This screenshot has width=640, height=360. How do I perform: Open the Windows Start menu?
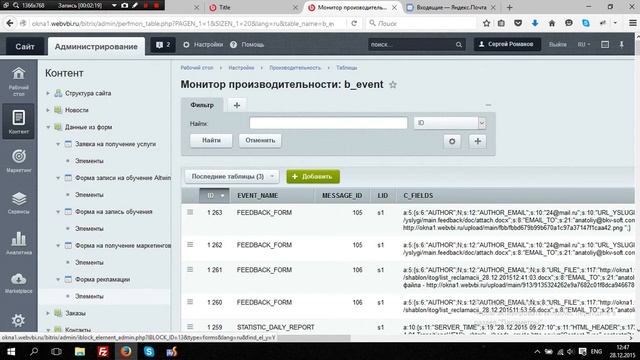click(x=11, y=351)
